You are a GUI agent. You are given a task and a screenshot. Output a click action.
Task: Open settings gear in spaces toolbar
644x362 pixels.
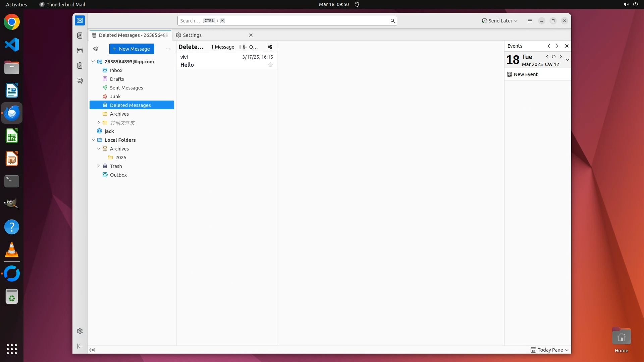click(x=80, y=331)
